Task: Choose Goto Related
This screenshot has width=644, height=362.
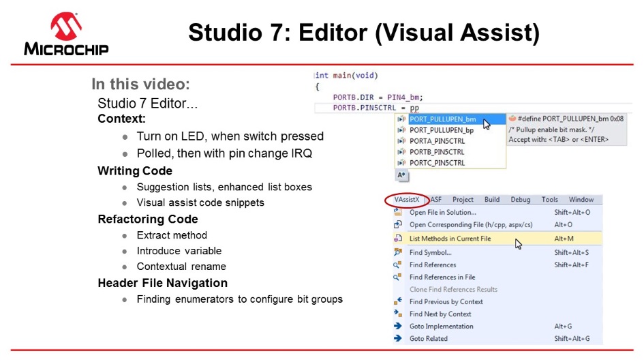Action: [x=497, y=339]
